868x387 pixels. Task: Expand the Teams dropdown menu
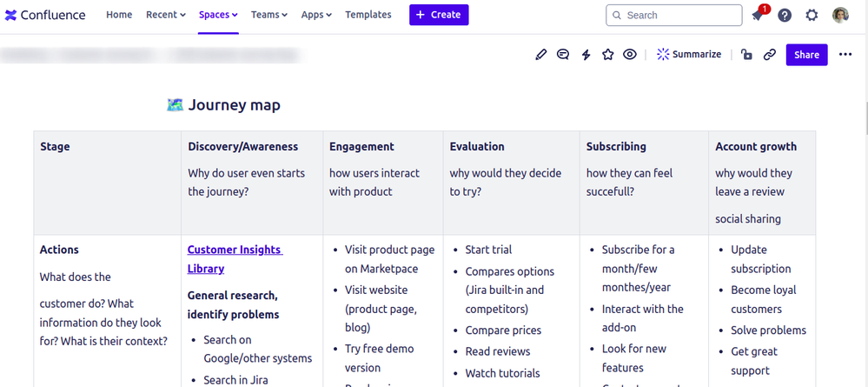[x=269, y=15]
